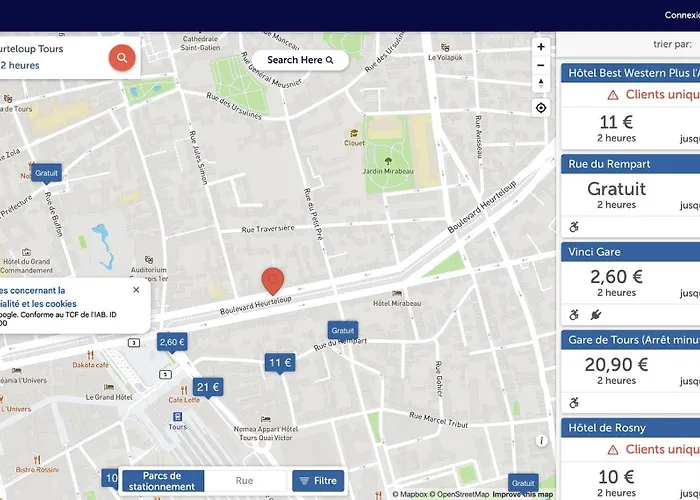Reset map bearing with compass button

(x=541, y=84)
